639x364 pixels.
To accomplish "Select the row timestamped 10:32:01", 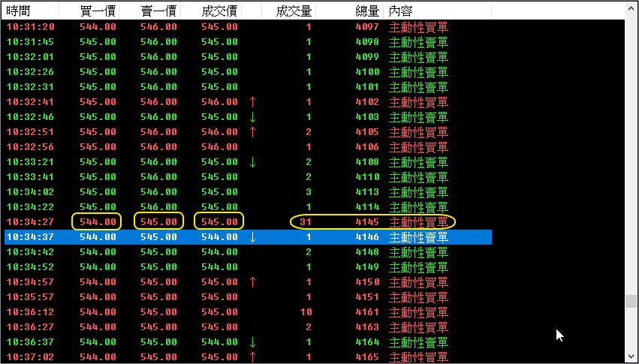I will click(248, 57).
